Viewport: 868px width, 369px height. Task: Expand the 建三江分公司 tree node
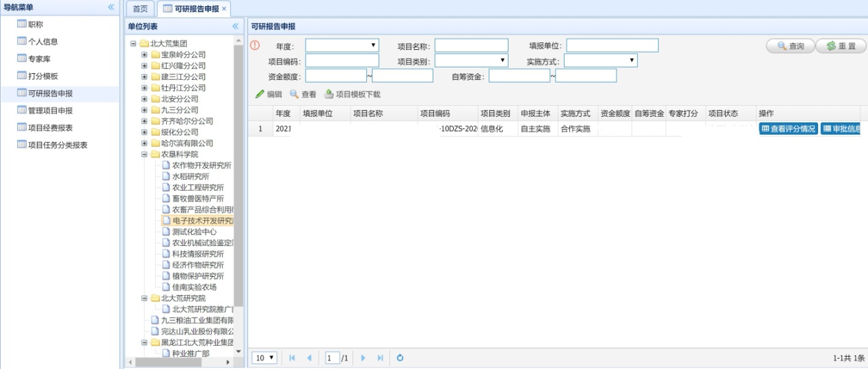(144, 77)
